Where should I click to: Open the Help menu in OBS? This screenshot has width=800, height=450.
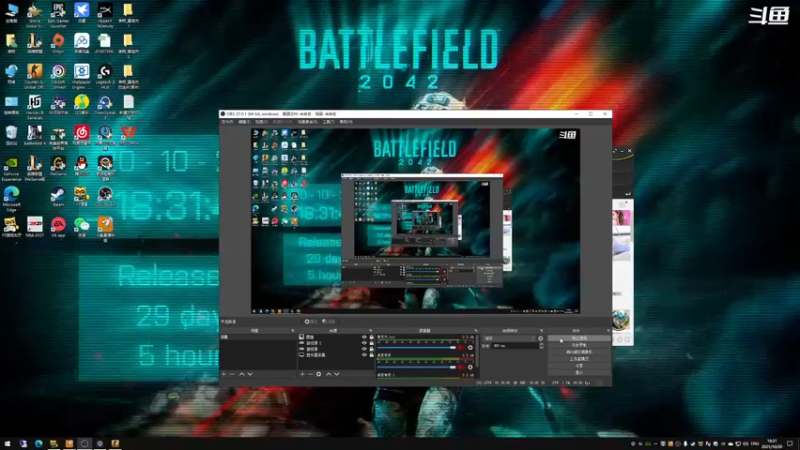(346, 122)
